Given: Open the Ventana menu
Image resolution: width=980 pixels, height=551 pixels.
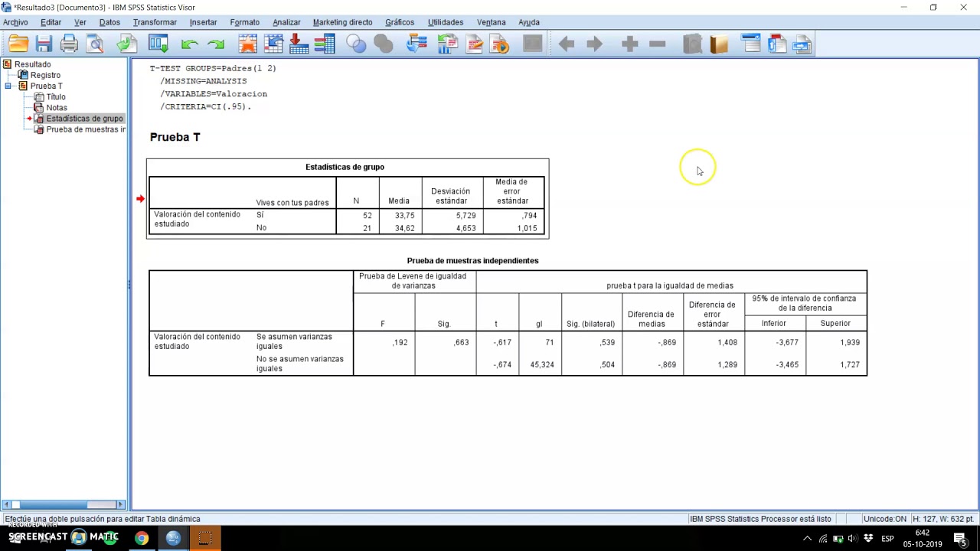Looking at the screenshot, I should [x=491, y=22].
